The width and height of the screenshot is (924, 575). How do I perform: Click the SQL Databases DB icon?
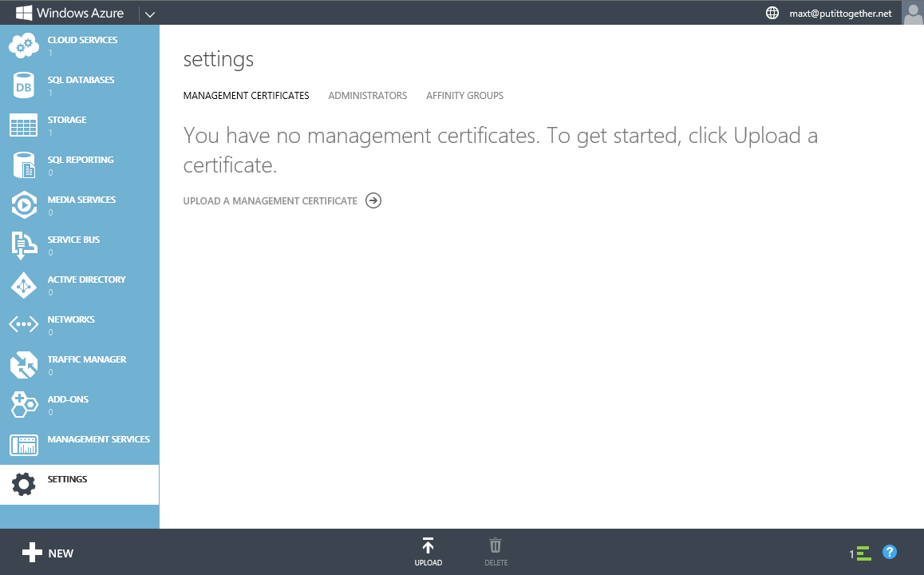click(x=24, y=85)
